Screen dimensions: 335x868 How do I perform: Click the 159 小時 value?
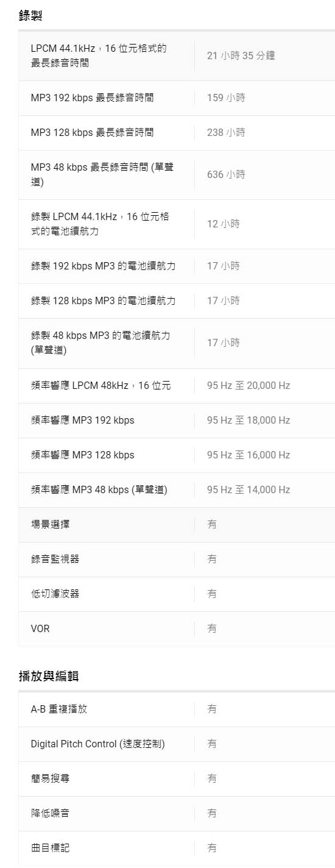[226, 98]
